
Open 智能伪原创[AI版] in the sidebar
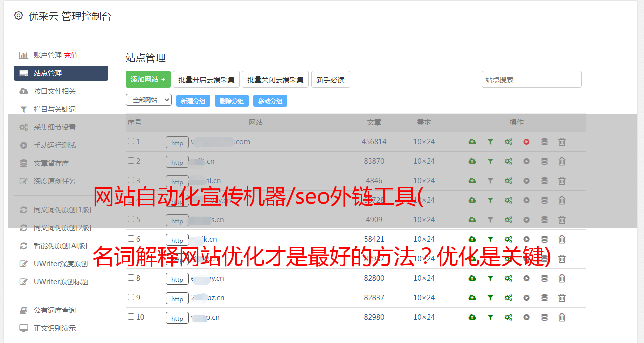[61, 246]
